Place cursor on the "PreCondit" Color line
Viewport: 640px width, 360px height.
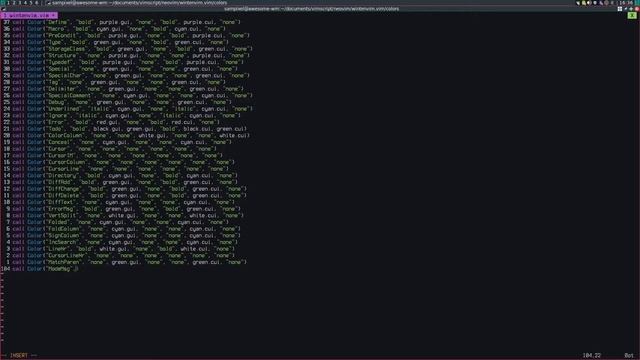click(131, 36)
